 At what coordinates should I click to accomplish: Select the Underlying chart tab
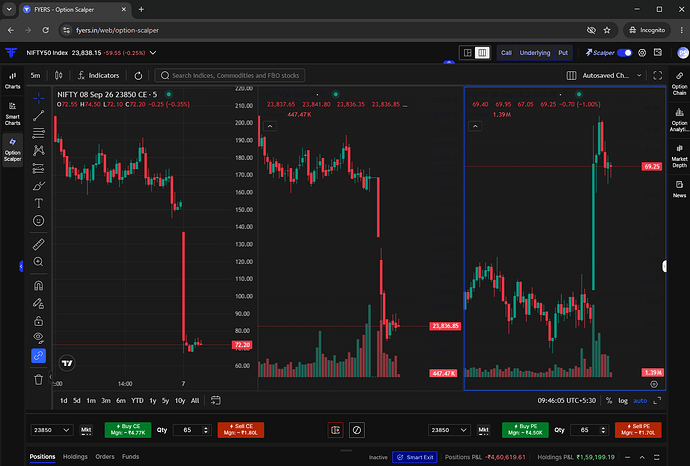click(535, 53)
